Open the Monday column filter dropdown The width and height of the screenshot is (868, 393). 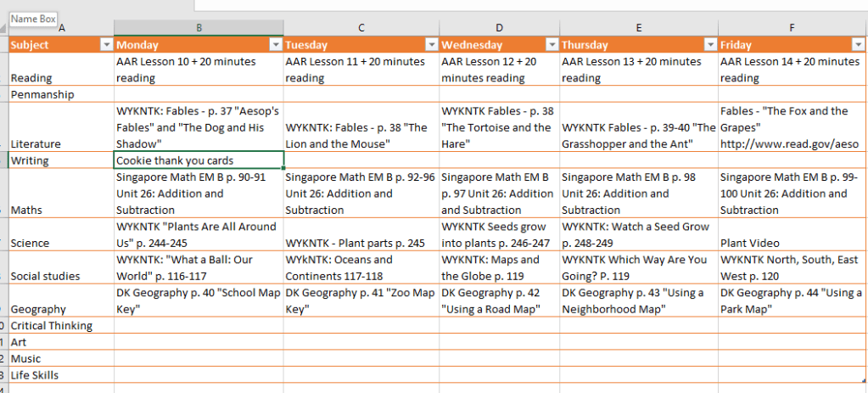click(x=276, y=45)
